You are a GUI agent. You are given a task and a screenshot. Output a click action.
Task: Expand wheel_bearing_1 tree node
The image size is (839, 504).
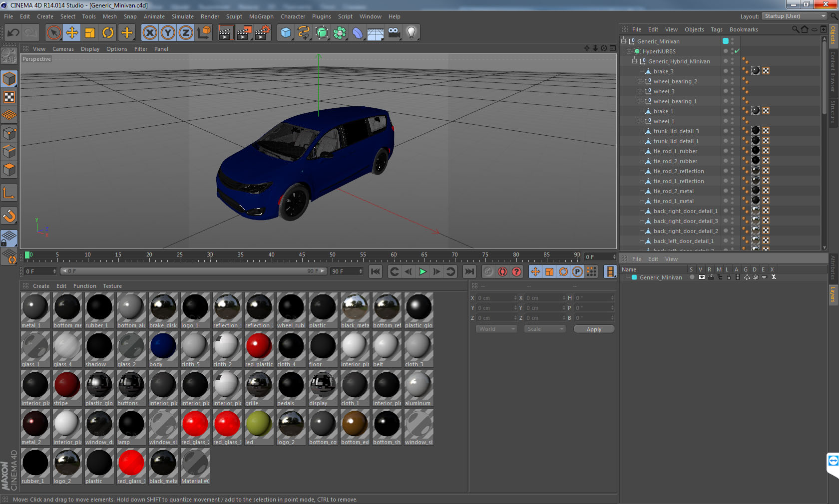640,101
